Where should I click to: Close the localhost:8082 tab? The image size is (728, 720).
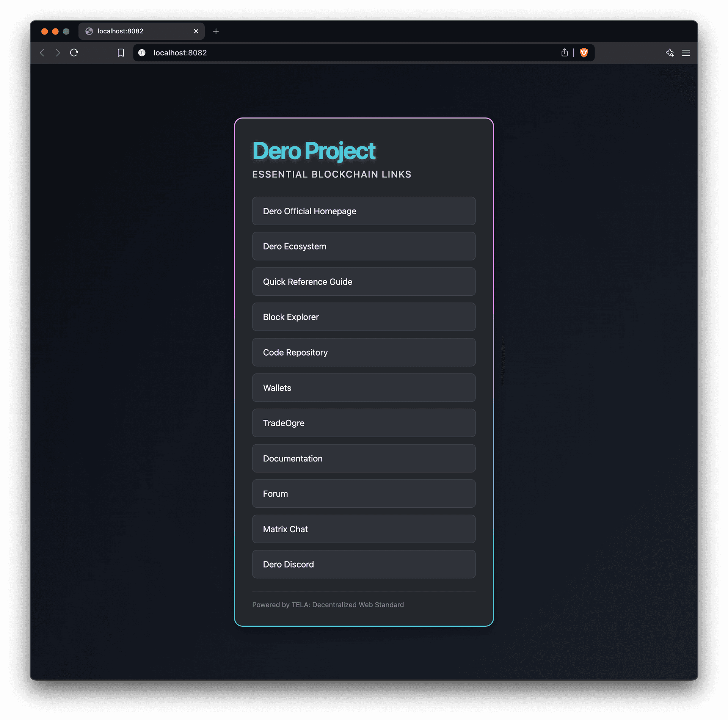coord(196,31)
